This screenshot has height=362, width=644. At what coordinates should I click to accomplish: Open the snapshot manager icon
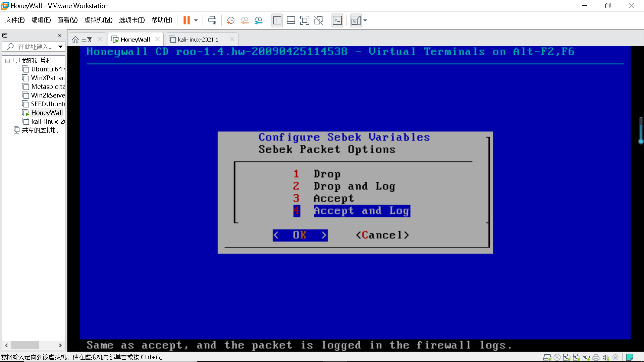click(258, 20)
